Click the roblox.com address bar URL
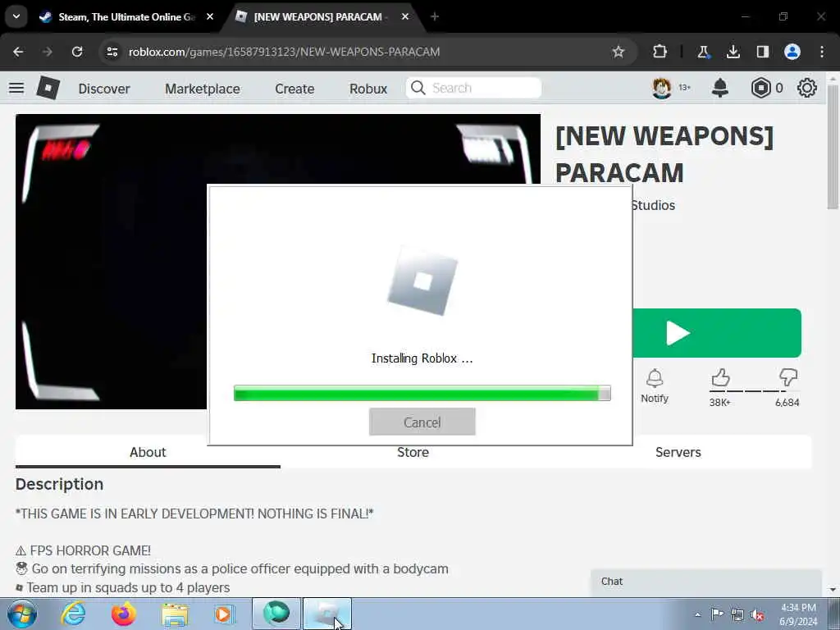 point(284,52)
